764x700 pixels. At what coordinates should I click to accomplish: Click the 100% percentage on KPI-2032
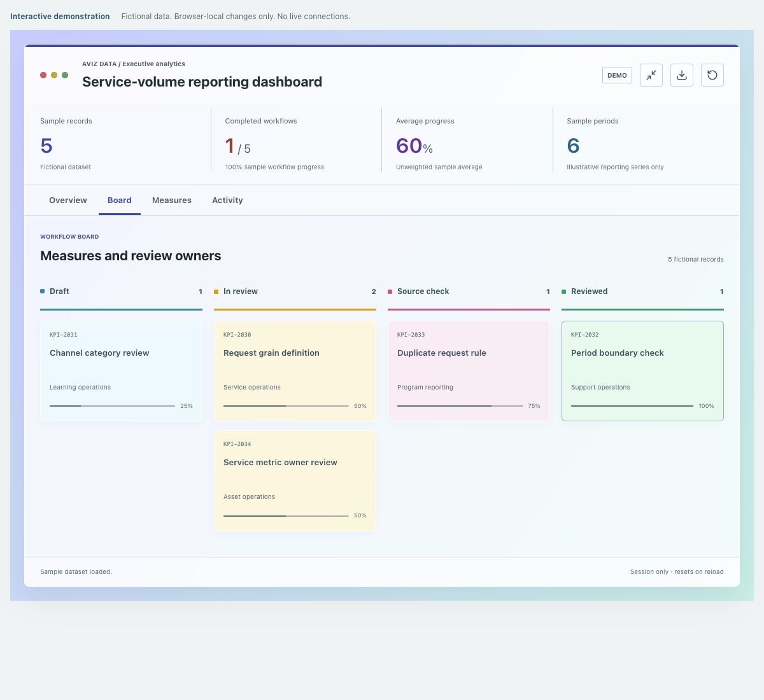click(706, 406)
